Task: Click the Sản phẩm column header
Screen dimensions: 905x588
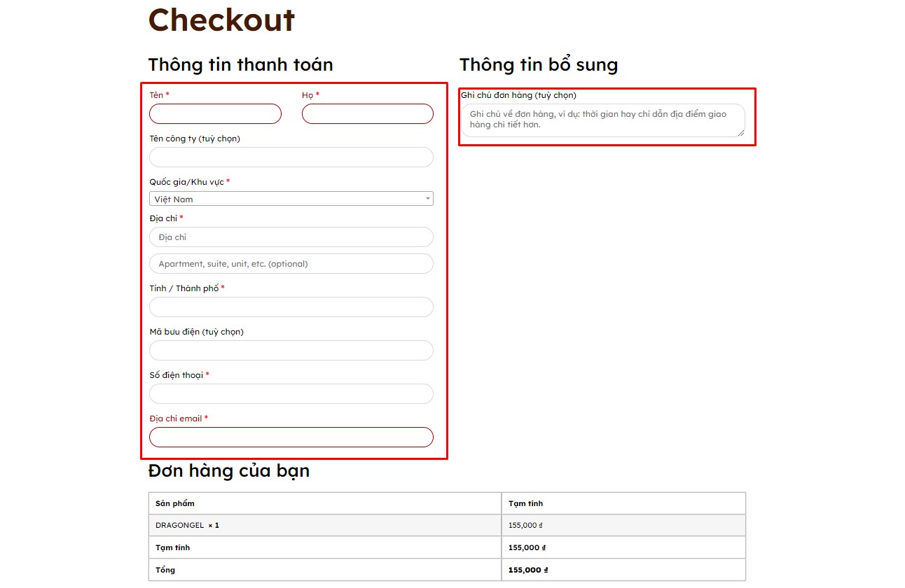Action: (x=175, y=503)
